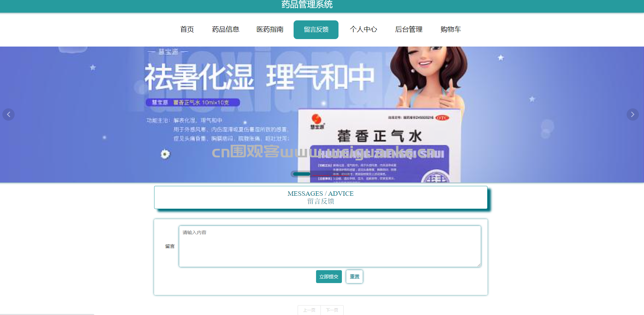Viewport: 644px width, 315px height.
Task: Click the MESSAGES / ADVICE heading text
Action: [320, 193]
